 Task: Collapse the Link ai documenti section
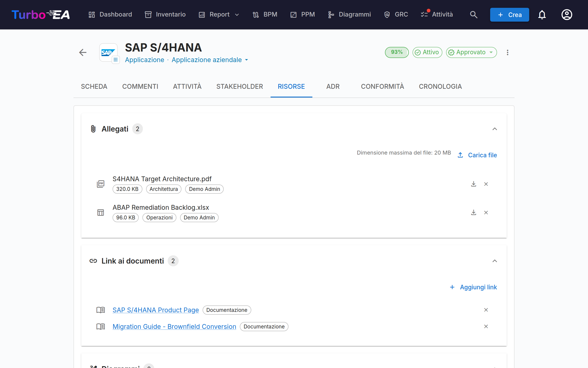[x=495, y=261]
